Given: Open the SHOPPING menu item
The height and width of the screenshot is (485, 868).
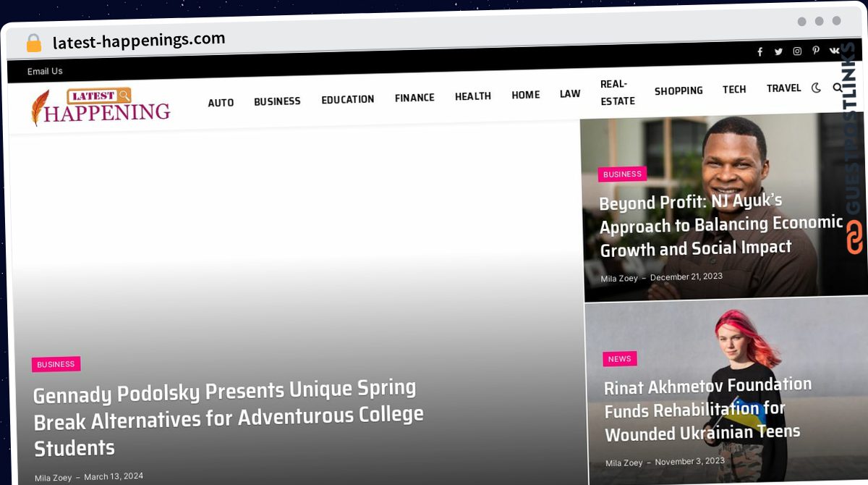Looking at the screenshot, I should 678,90.
